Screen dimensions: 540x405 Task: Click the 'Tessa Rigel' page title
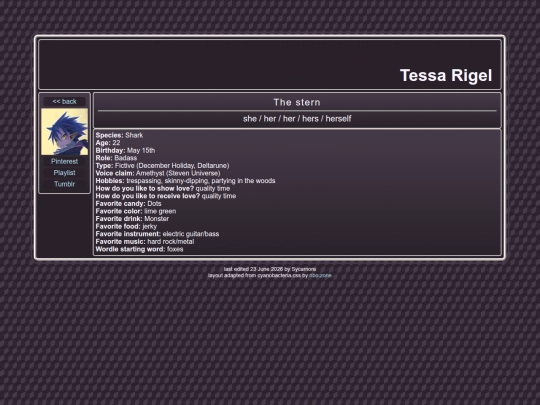pos(446,75)
